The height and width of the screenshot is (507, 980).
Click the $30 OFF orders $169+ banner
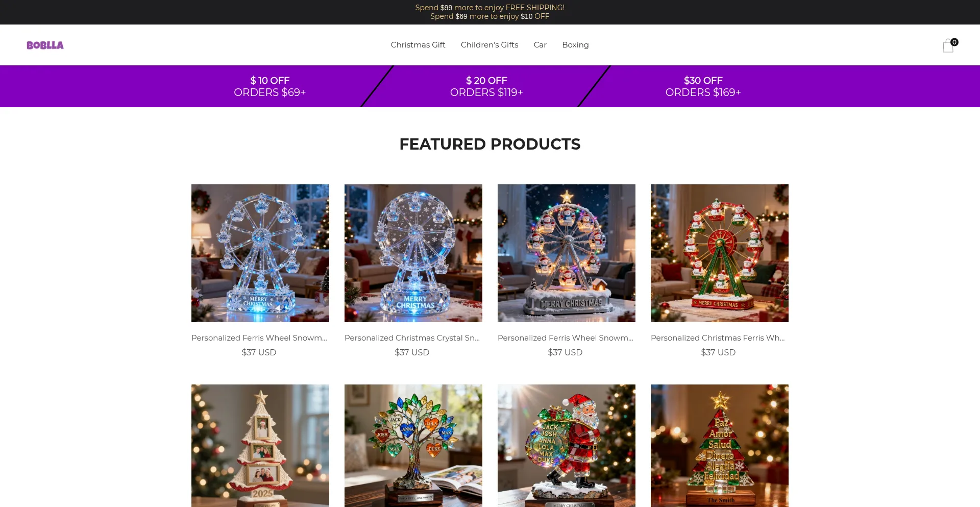703,86
